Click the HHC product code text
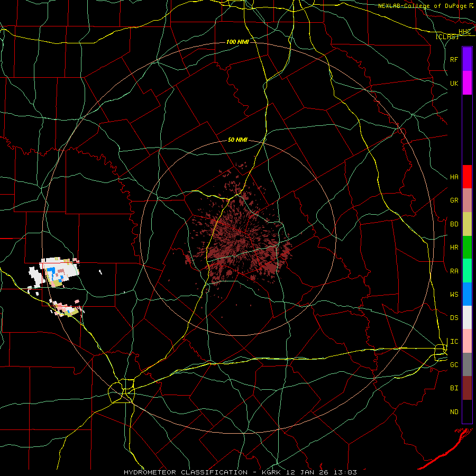The image size is (476, 476). (x=464, y=32)
